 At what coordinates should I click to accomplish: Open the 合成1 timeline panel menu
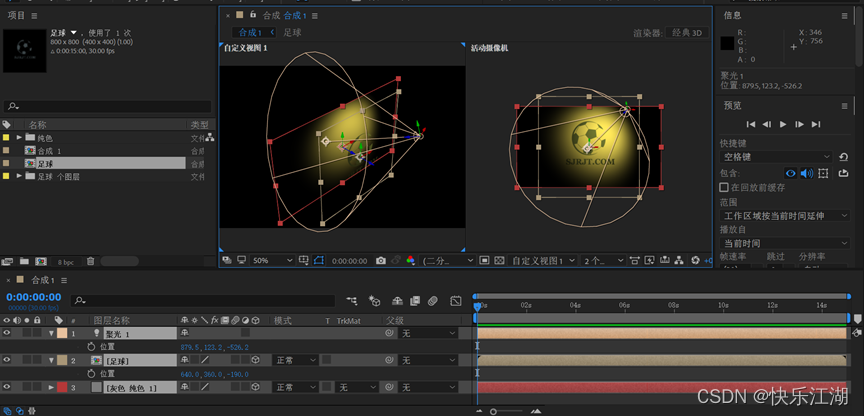point(64,280)
